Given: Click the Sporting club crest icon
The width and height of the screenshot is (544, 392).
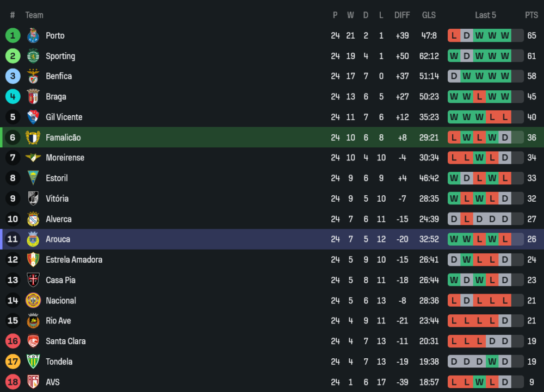Looking at the screenshot, I should [x=33, y=56].
